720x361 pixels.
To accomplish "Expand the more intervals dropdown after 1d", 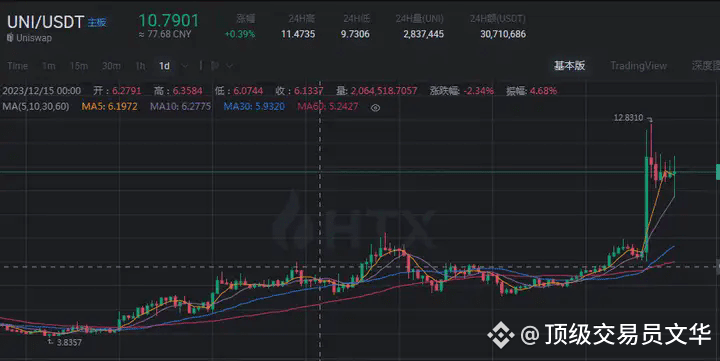I will pos(185,66).
